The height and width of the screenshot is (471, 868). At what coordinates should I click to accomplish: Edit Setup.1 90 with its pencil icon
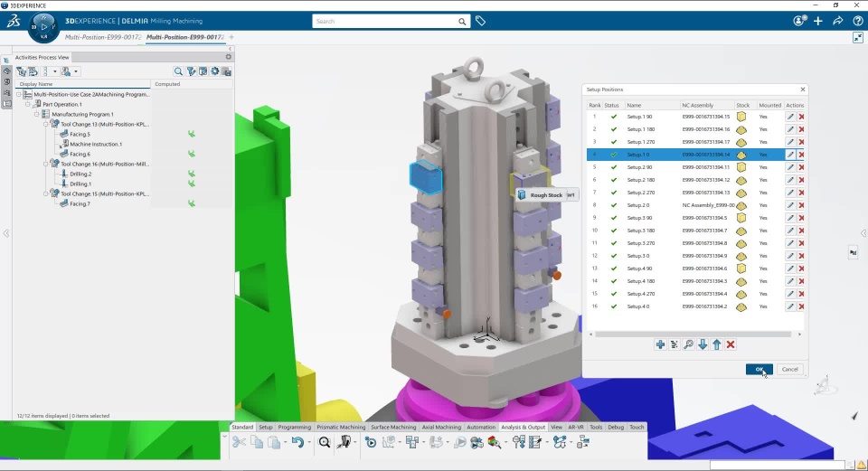[790, 117]
